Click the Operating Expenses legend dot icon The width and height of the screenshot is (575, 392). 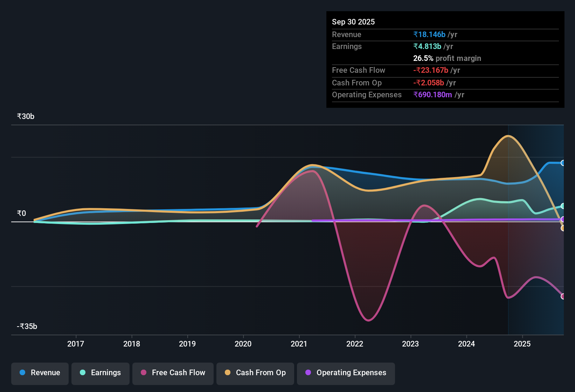tap(308, 373)
